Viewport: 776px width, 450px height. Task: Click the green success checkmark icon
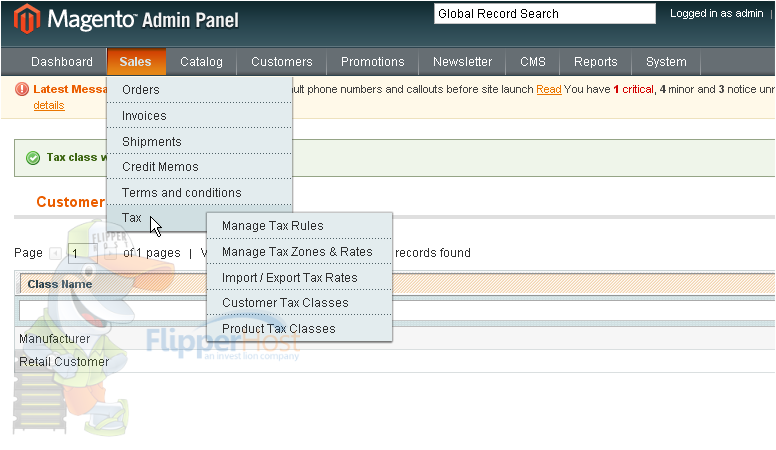(33, 158)
